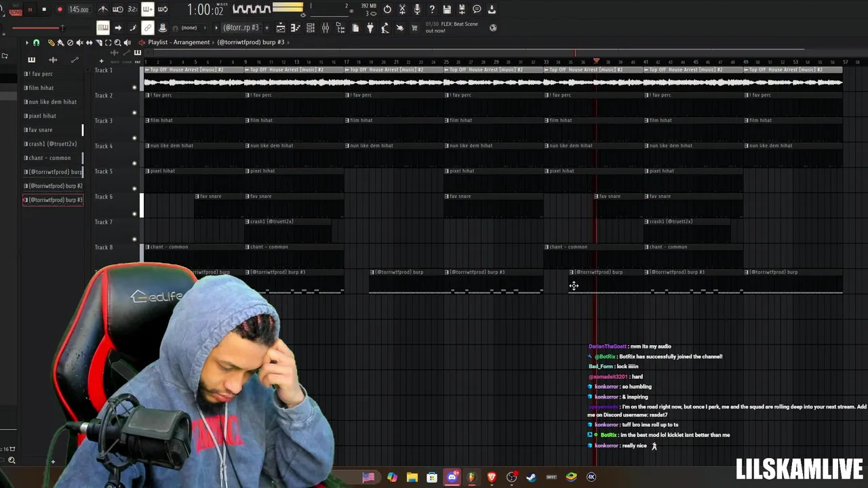Switch picker to automation clips tab

75,60
